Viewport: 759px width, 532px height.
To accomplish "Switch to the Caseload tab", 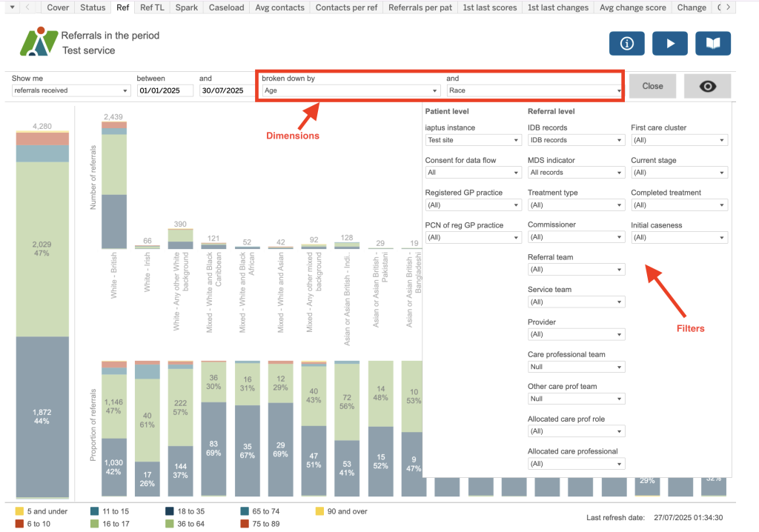I will tap(226, 7).
